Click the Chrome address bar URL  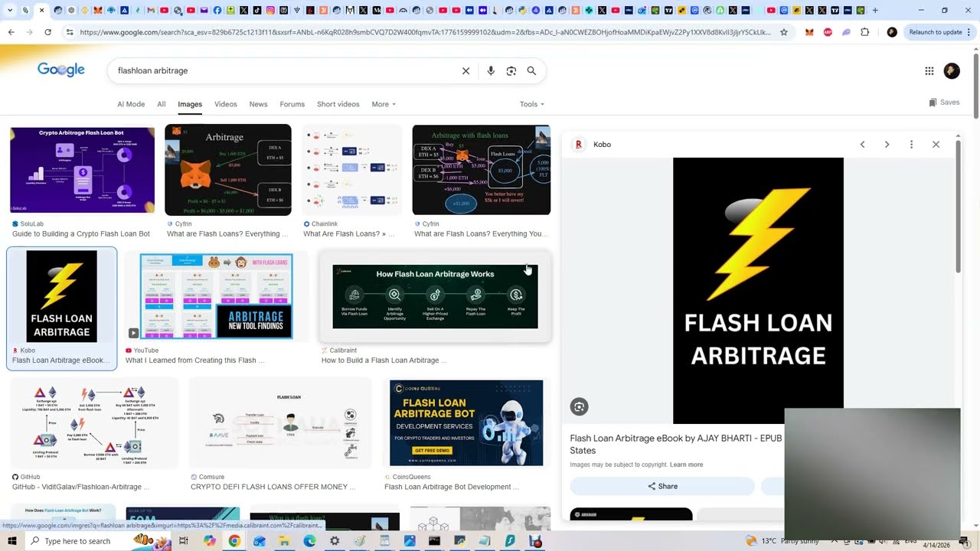click(x=425, y=32)
